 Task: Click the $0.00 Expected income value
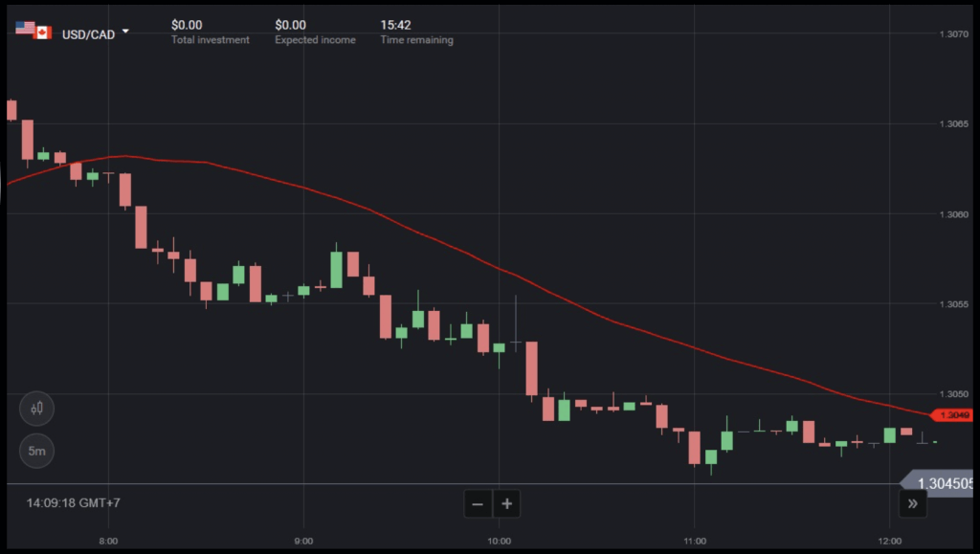click(291, 25)
